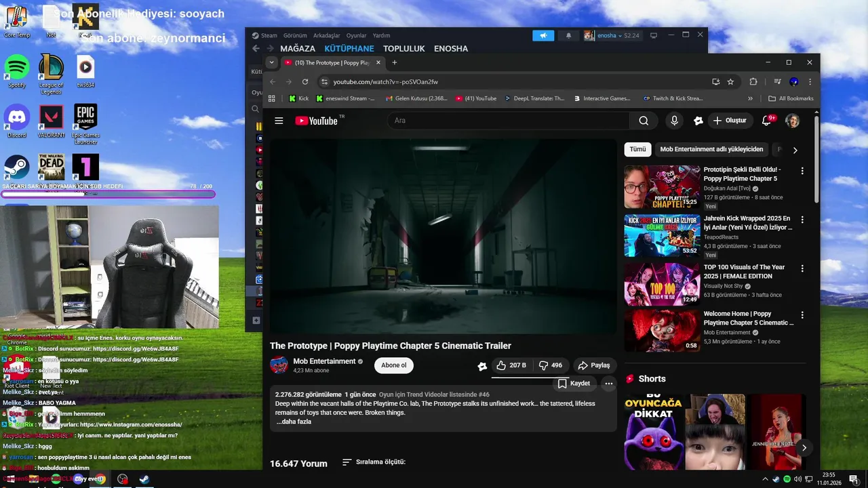Launch VALORANT desktop shortcut

click(52, 122)
